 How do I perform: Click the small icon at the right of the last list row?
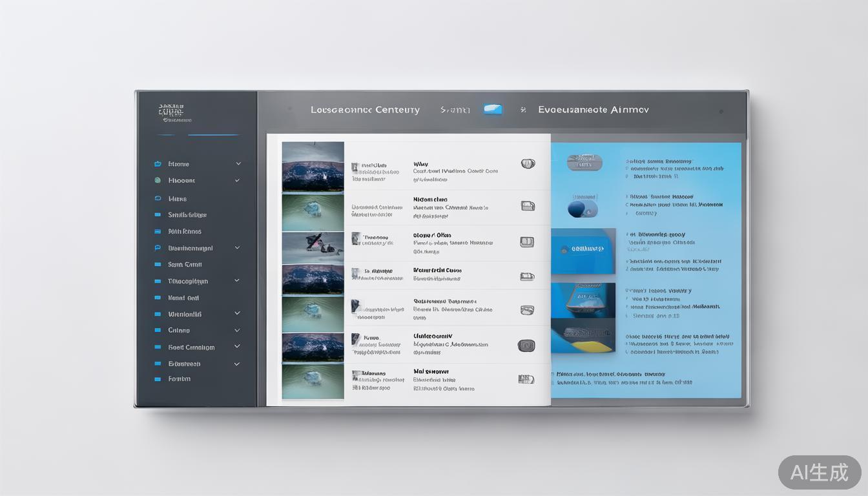point(526,380)
